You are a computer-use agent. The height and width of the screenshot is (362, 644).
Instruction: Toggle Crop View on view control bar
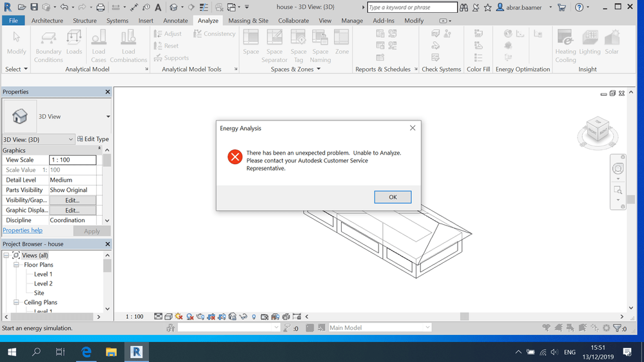tap(211, 316)
